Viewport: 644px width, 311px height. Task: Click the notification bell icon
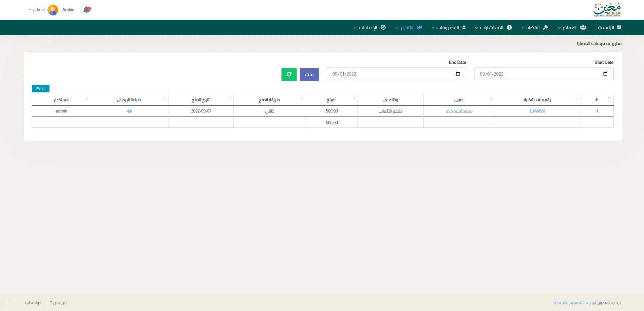click(x=87, y=10)
